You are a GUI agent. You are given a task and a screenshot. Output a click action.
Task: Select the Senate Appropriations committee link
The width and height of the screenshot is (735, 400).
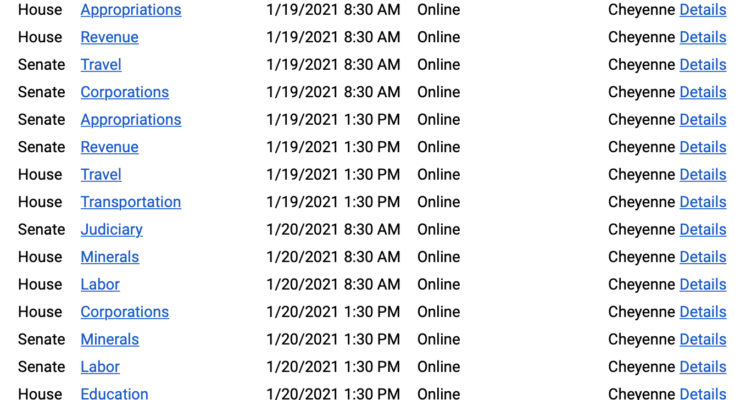(131, 120)
